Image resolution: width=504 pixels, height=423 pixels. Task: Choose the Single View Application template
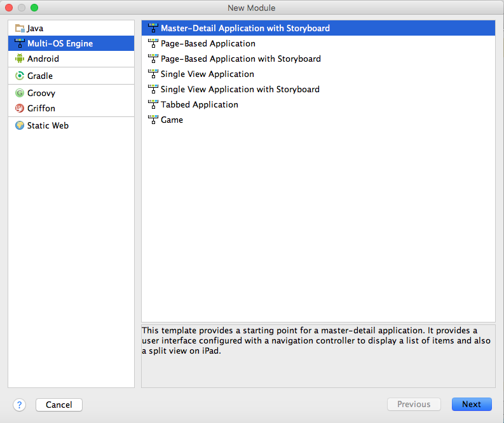pos(318,74)
